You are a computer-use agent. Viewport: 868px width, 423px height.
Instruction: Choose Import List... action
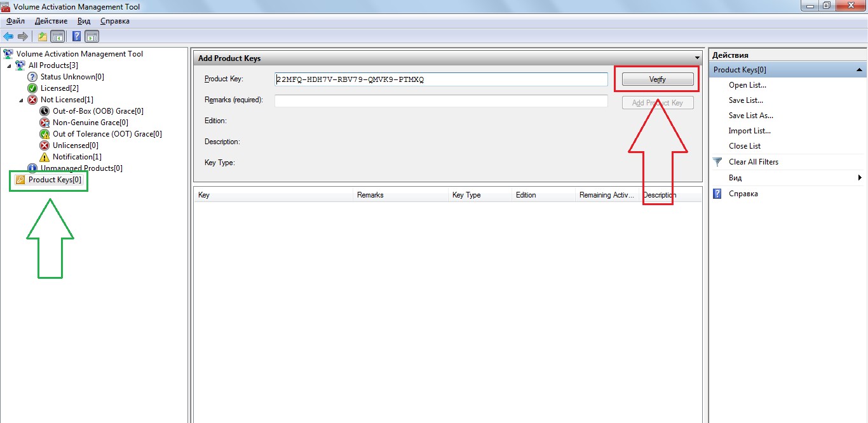[x=750, y=131]
